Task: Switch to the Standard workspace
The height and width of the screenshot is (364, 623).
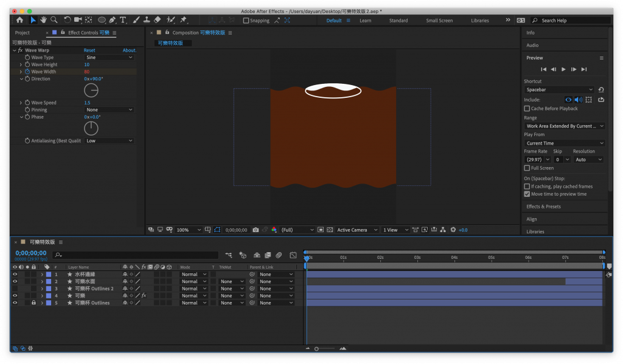Action: (x=399, y=21)
